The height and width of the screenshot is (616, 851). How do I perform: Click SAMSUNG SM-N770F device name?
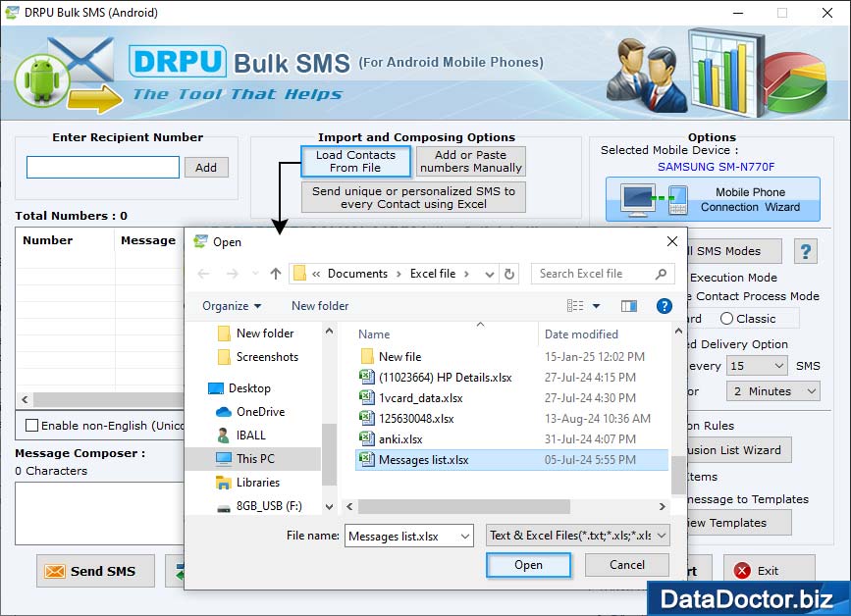tap(716, 167)
